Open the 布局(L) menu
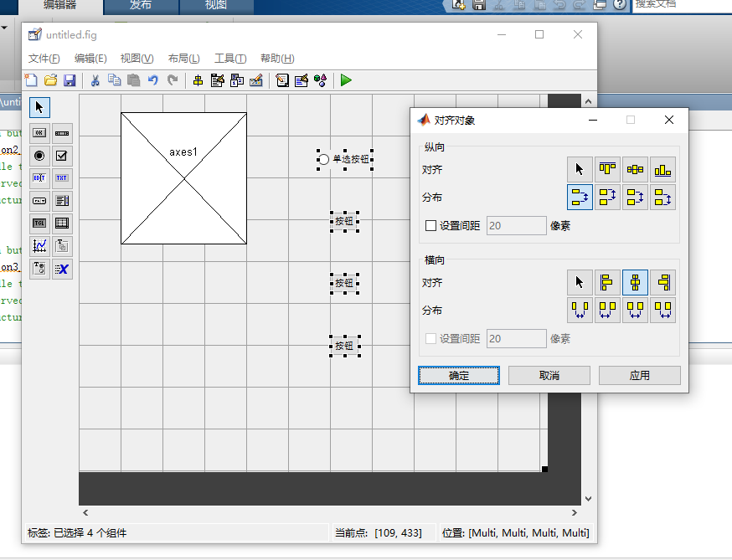The width and height of the screenshot is (732, 560). [184, 59]
